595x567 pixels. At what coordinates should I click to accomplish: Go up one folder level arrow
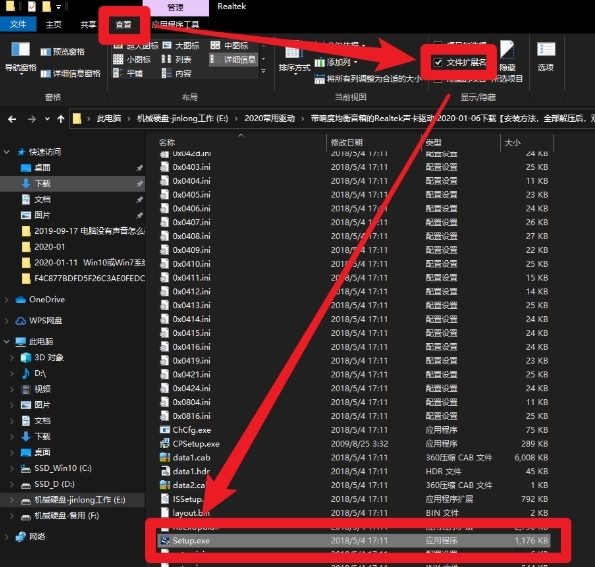pos(61,119)
